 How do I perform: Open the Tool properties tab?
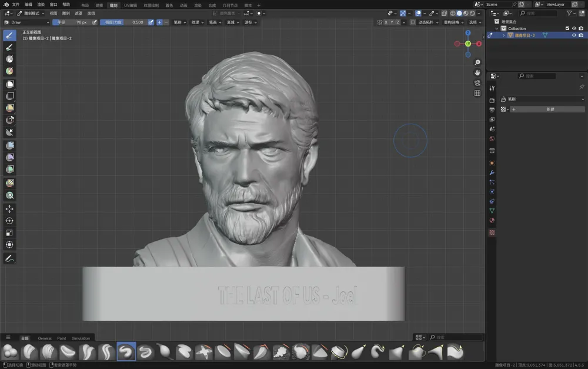[x=492, y=88]
